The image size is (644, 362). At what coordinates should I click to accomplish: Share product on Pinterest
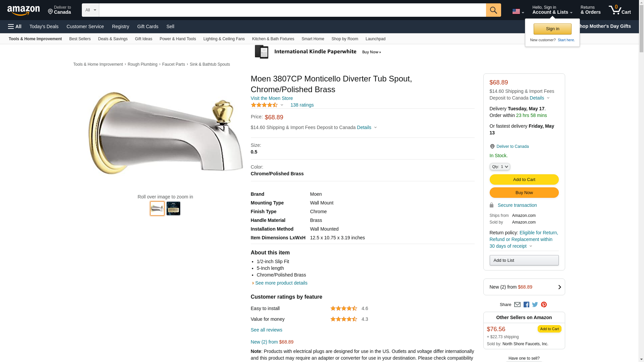(x=544, y=305)
